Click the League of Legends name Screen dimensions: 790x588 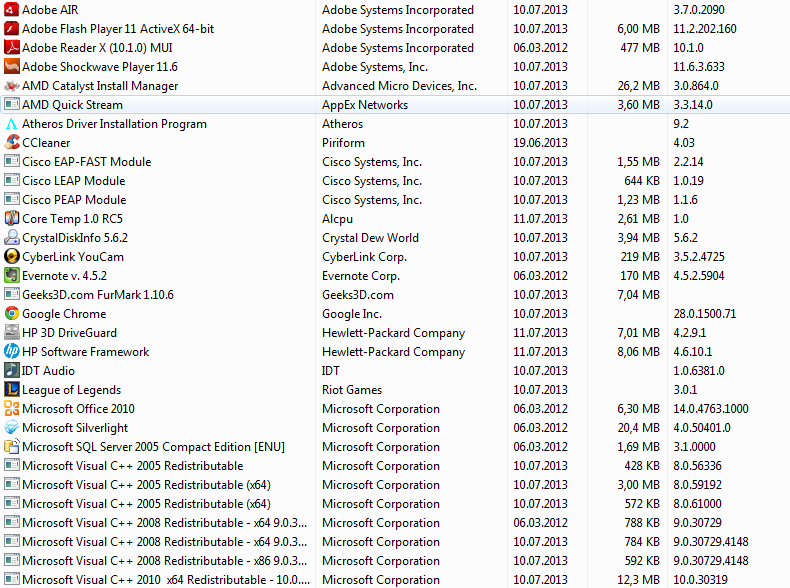(x=72, y=390)
